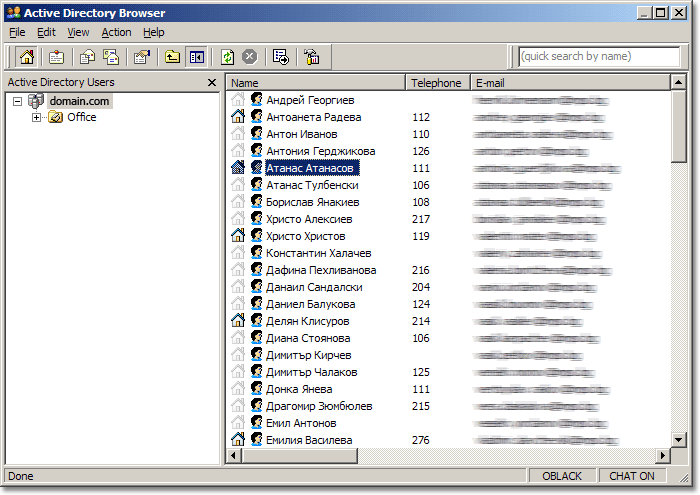700x495 pixels.
Task: Open the View menu
Action: click(x=78, y=33)
